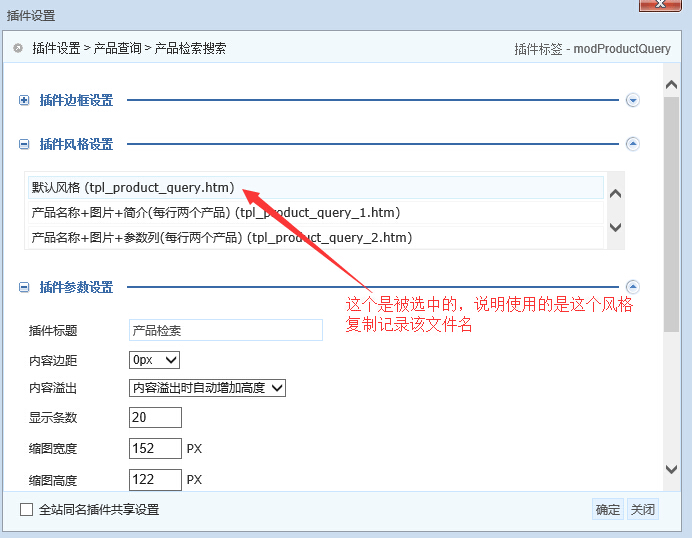This screenshot has height=538, width=692.
Task: Collapse the 插件风格设置 minus icon
Action: [x=24, y=144]
